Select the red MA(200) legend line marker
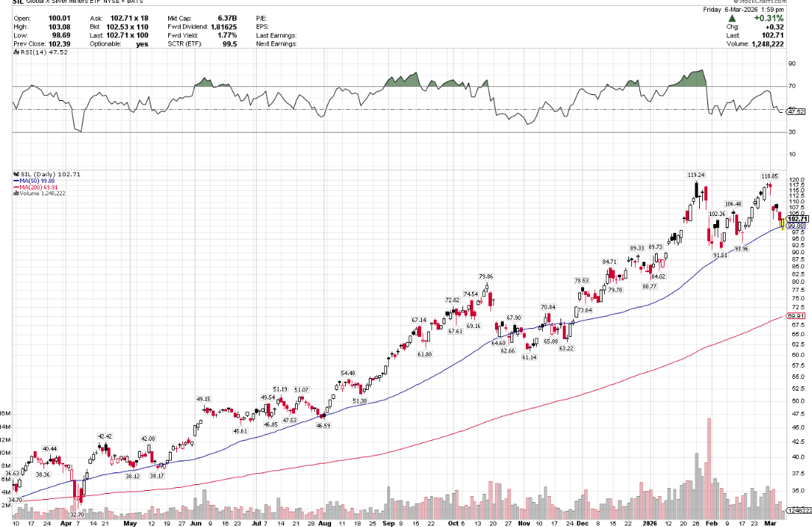Viewport: 812px width, 527px height. [x=15, y=187]
